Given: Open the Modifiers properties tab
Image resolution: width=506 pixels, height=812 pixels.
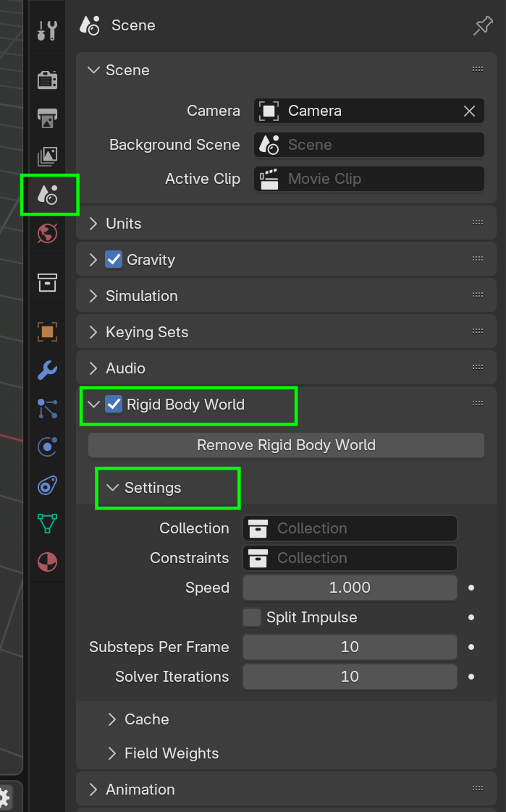Looking at the screenshot, I should point(48,371).
